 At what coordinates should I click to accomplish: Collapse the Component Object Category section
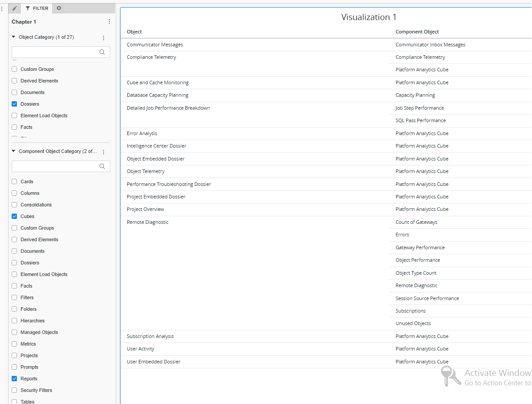coord(13,152)
